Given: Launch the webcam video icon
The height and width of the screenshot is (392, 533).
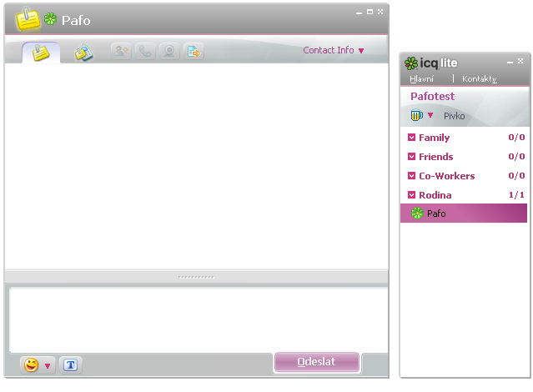Looking at the screenshot, I should [169, 52].
